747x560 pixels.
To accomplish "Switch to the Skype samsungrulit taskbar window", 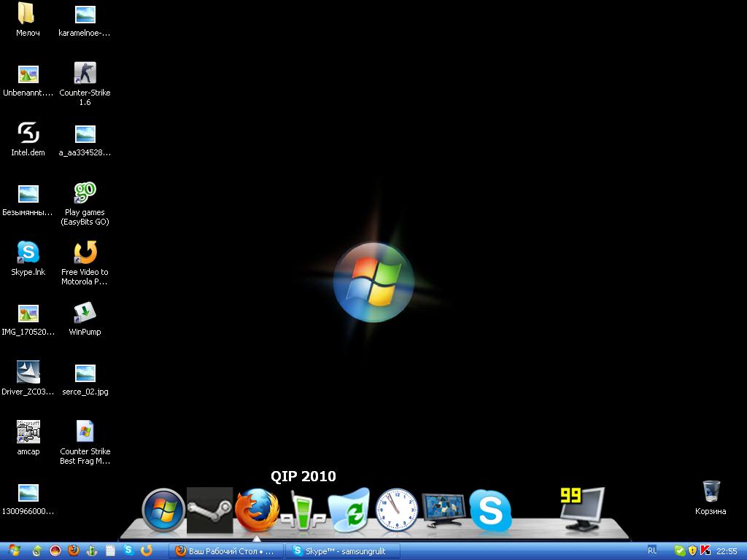I will pos(342,551).
